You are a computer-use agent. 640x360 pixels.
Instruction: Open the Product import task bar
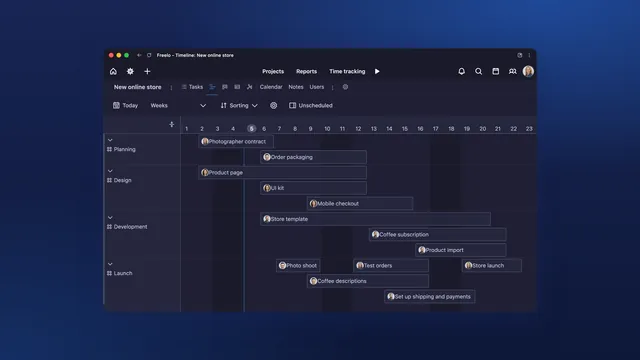[x=461, y=250]
